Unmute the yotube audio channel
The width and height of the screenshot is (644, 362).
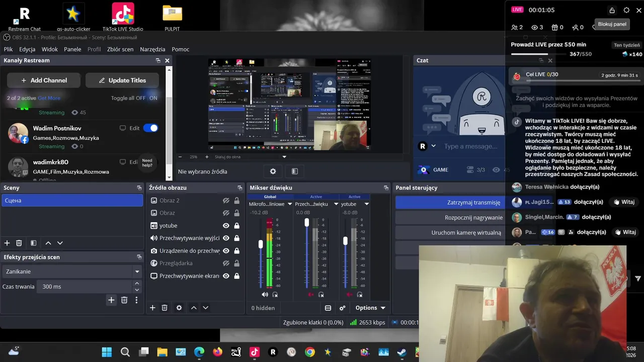click(350, 295)
